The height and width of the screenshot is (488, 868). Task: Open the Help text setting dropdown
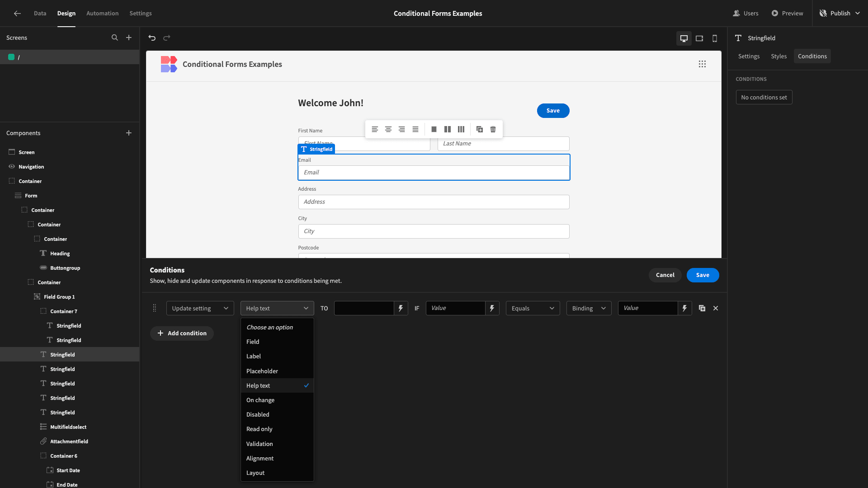277,308
